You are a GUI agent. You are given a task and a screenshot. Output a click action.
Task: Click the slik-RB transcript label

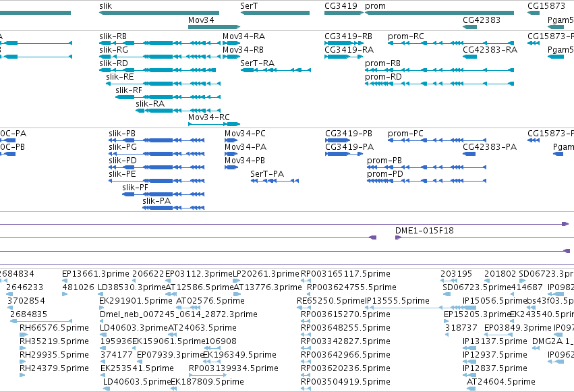[x=113, y=36]
